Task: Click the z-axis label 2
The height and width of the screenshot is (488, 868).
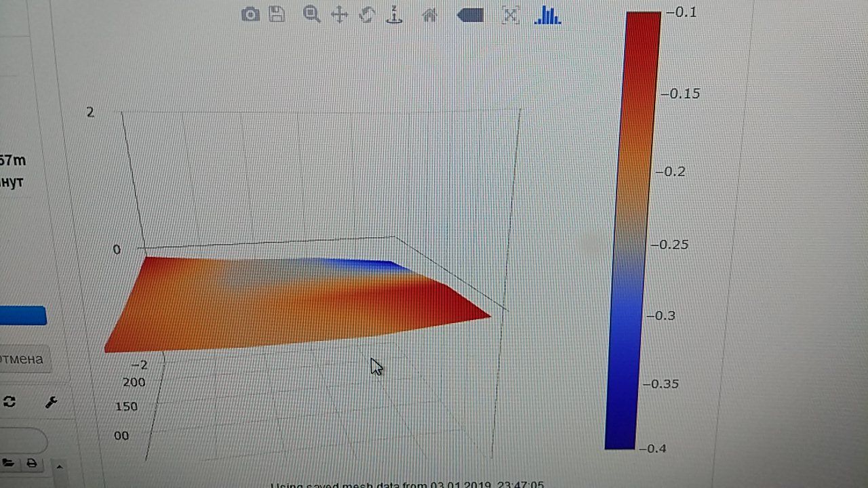Action: tap(90, 113)
